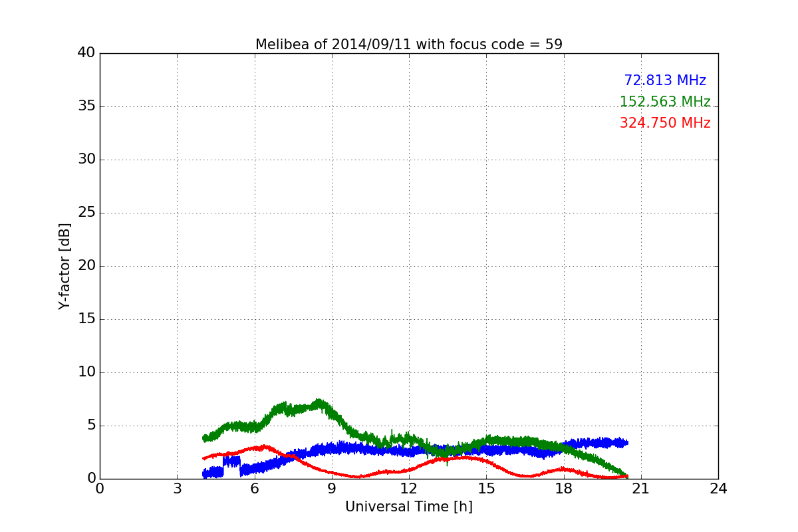Click x-axis tick label 24
The width and height of the screenshot is (798, 532).
point(718,489)
